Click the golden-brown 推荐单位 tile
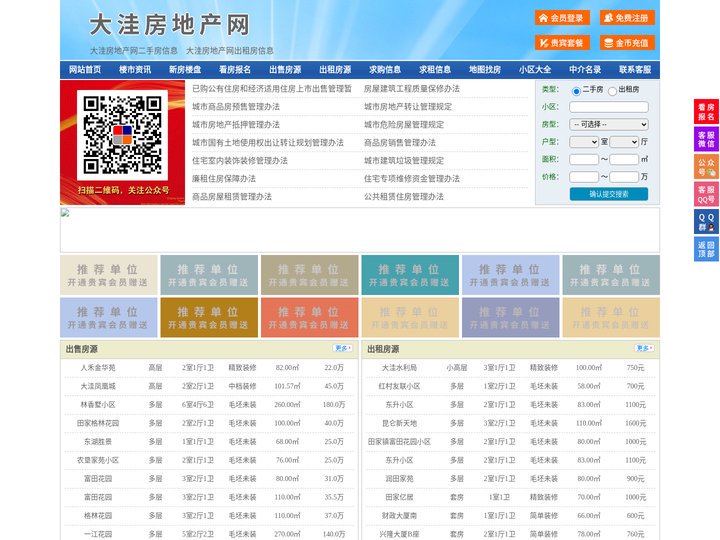This screenshot has height=540, width=720. coord(209,318)
